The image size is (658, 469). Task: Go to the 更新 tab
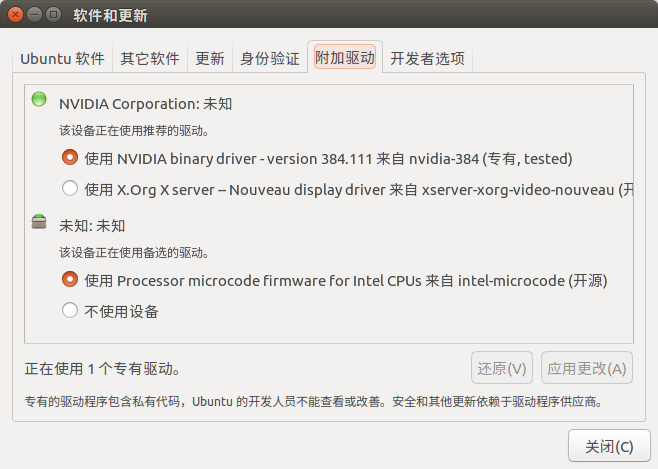(x=210, y=58)
